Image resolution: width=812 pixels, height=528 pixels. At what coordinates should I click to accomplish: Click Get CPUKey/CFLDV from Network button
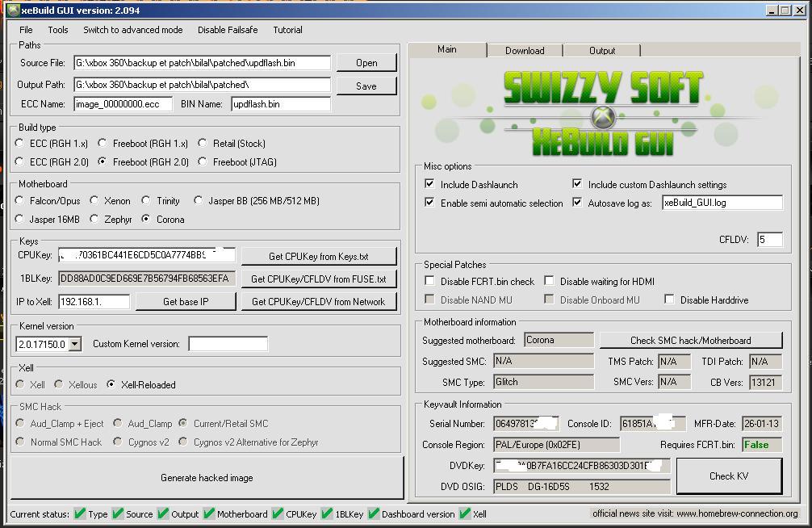click(x=319, y=302)
